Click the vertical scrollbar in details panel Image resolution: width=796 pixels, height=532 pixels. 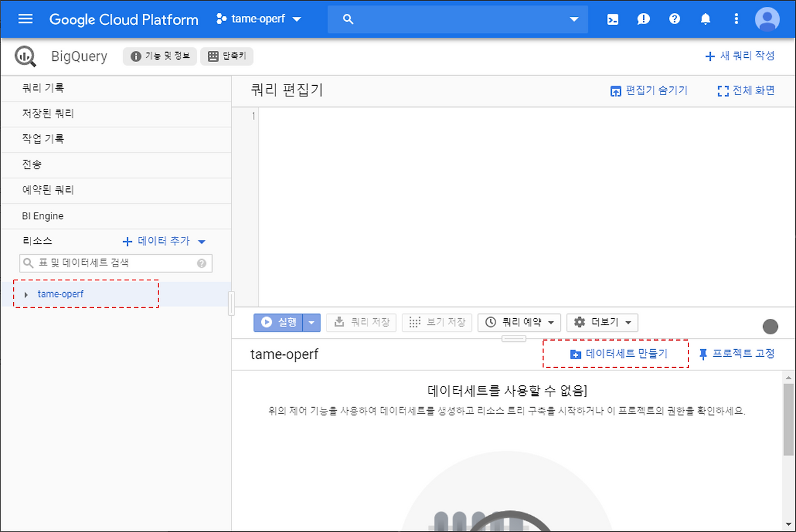(789, 420)
